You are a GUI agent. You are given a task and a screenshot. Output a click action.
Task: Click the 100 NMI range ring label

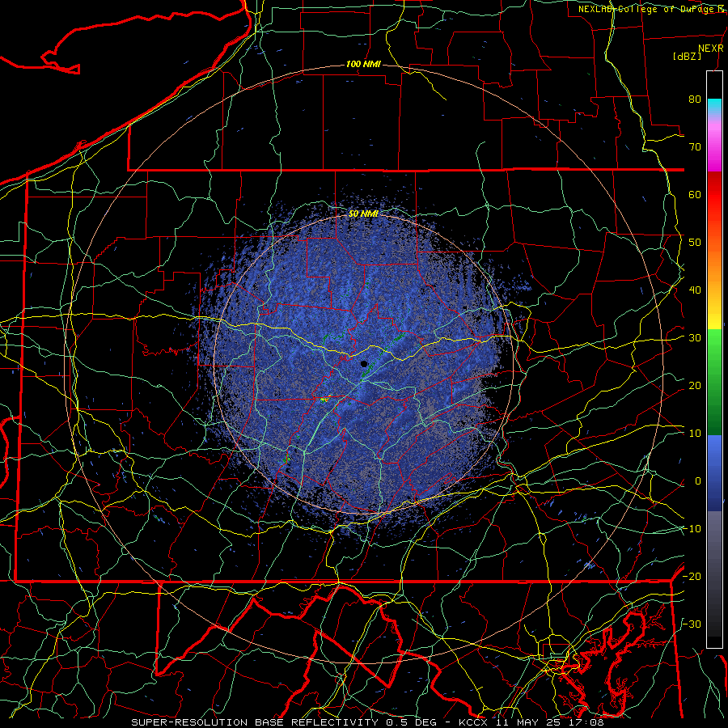point(363,64)
